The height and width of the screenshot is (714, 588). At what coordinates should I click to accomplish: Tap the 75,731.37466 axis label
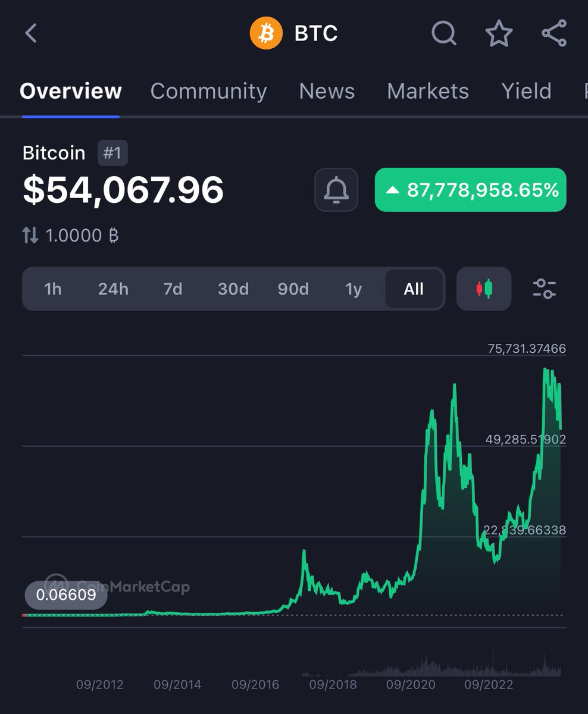pyautogui.click(x=527, y=349)
